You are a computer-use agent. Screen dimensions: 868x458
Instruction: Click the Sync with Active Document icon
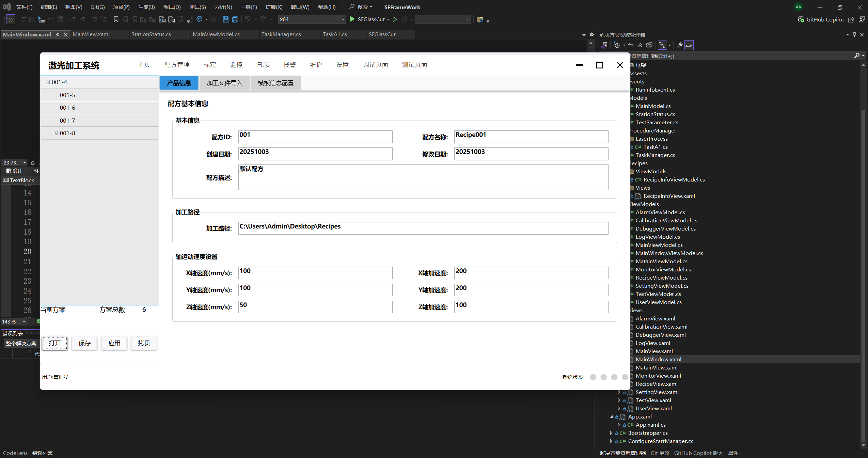(x=631, y=45)
